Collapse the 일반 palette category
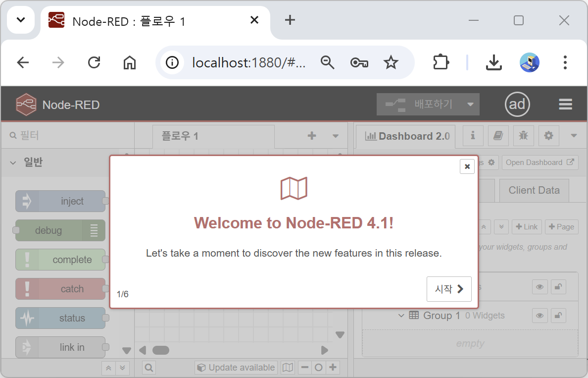588x378 pixels. (x=13, y=162)
